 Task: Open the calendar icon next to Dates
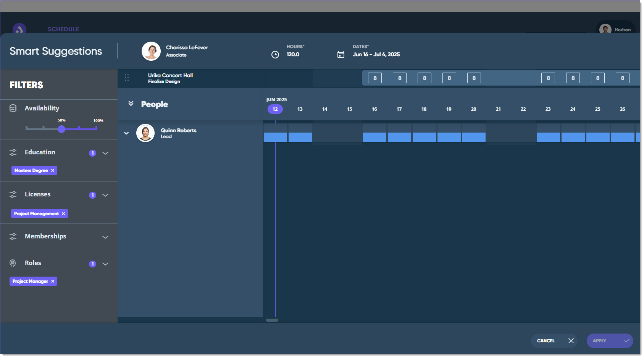point(341,55)
